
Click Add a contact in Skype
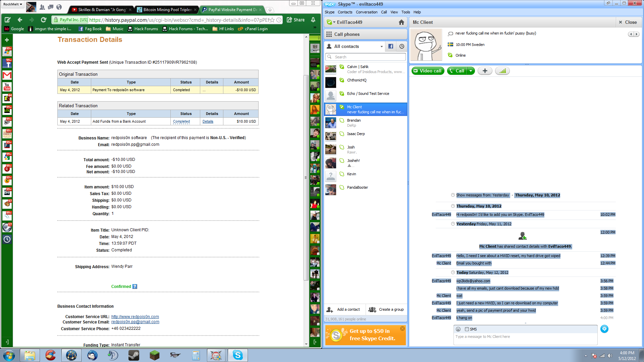(343, 310)
